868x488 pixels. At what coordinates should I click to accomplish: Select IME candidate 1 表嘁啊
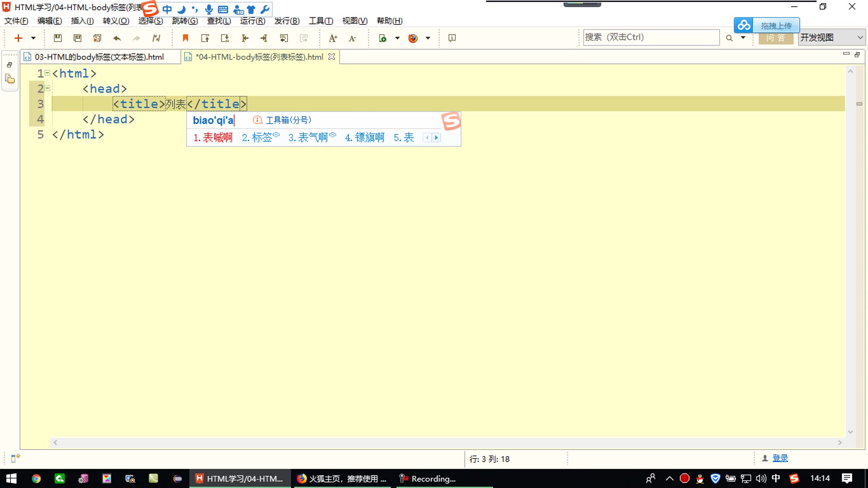click(x=213, y=137)
